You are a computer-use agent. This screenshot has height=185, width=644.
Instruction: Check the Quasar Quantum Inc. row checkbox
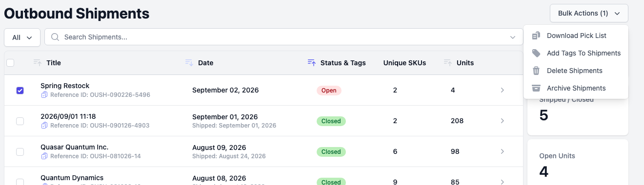[x=20, y=152]
